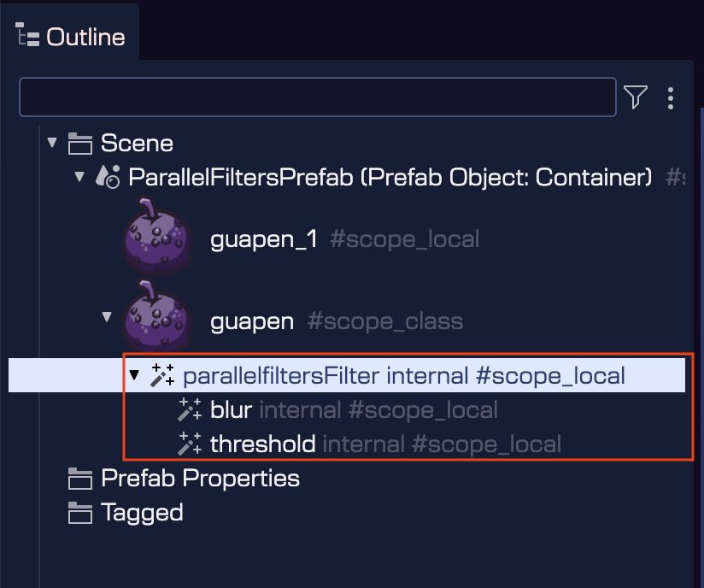Select the threshold tree item

point(262,444)
